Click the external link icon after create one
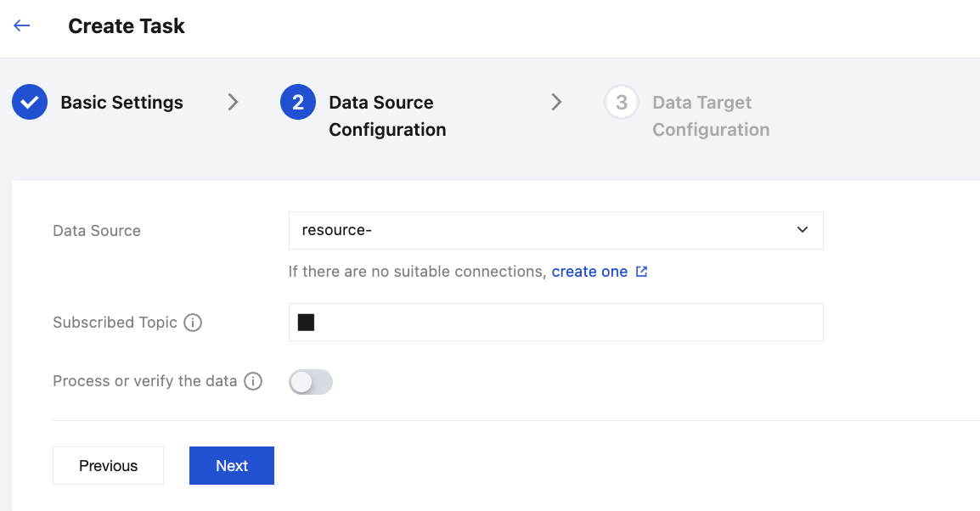The image size is (980, 511). (x=642, y=272)
